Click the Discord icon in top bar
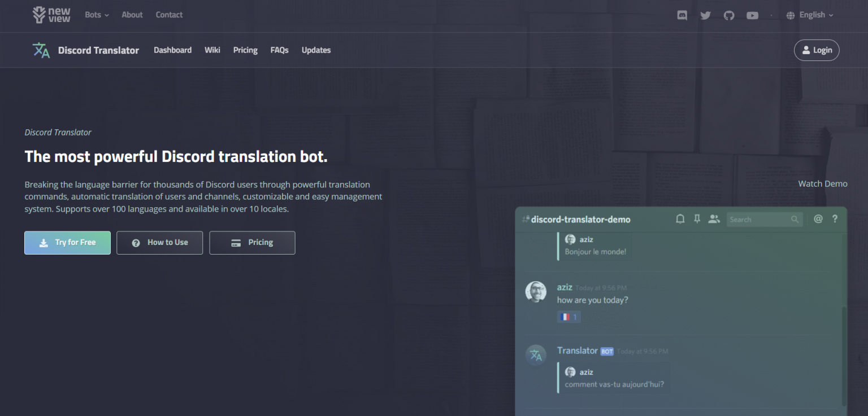 (x=682, y=15)
